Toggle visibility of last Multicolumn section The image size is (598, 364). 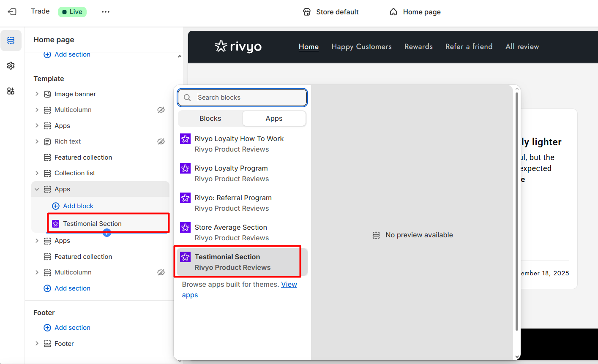pos(161,272)
